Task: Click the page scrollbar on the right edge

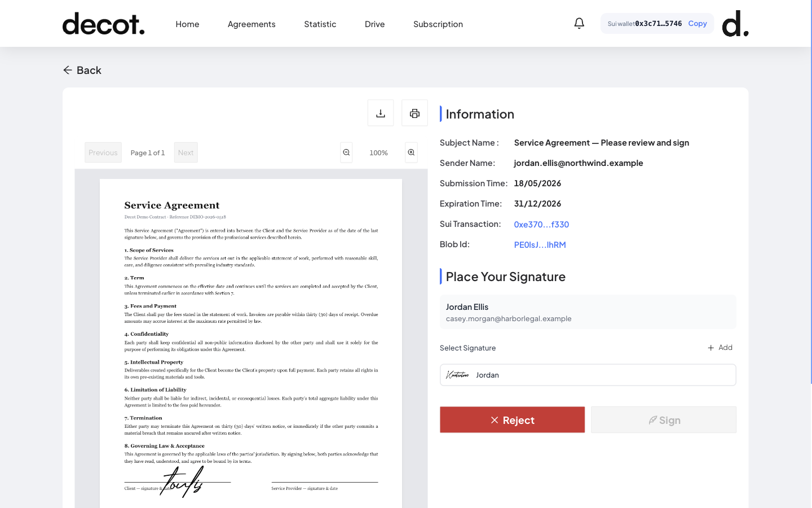Action: [x=810, y=192]
